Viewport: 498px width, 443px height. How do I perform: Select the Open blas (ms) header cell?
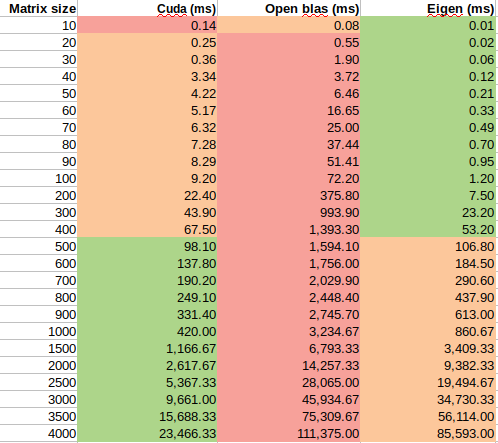click(289, 8)
